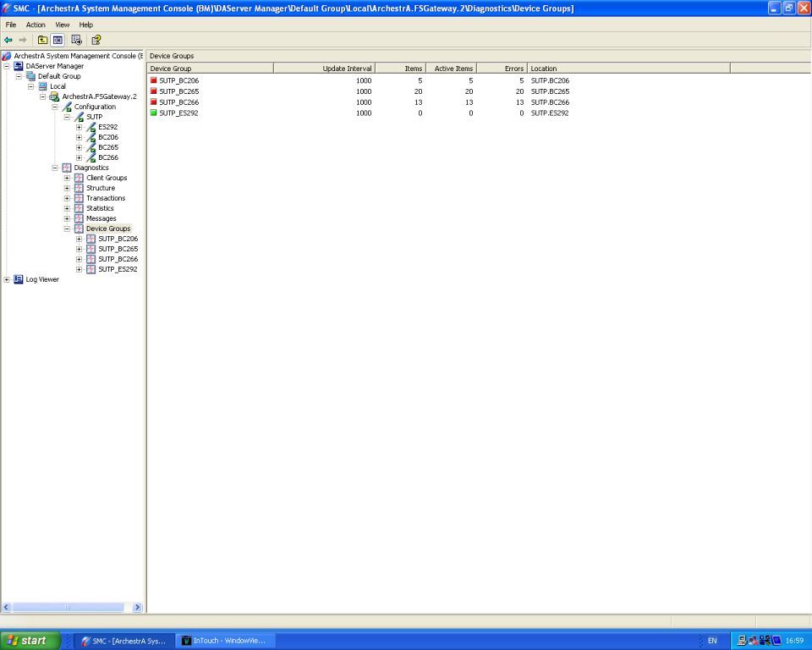Expand the BC265 configuration node
Viewport: 812px width, 650px height.
coord(80,147)
